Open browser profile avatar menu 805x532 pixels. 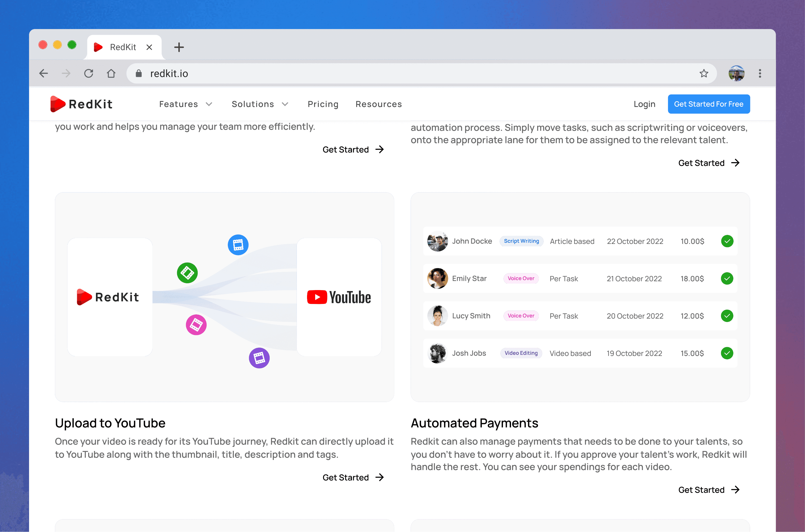pos(736,73)
